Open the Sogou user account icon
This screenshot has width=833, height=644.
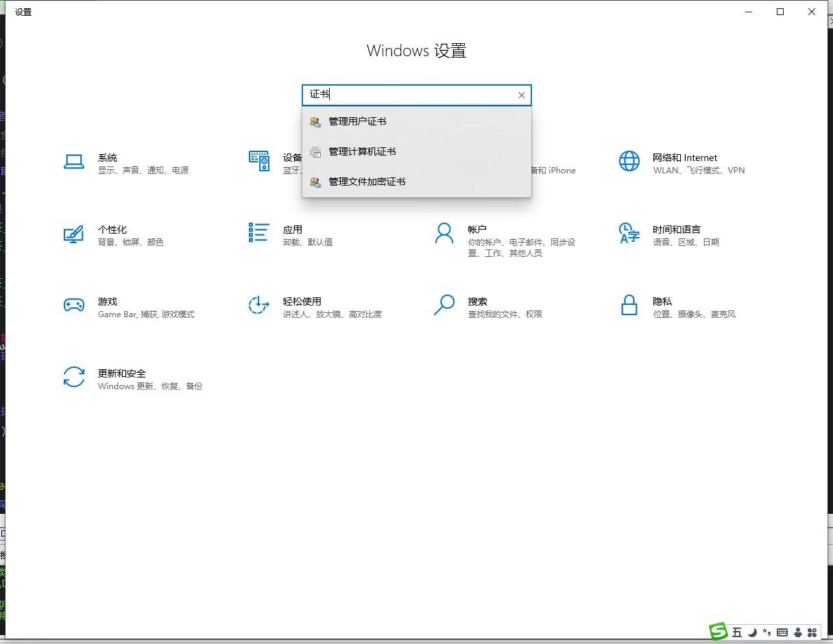tap(797, 632)
